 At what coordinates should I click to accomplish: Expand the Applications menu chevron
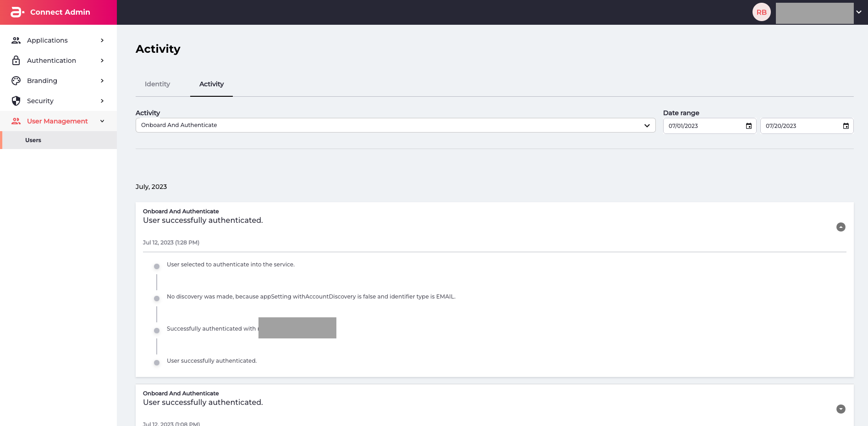pyautogui.click(x=102, y=40)
